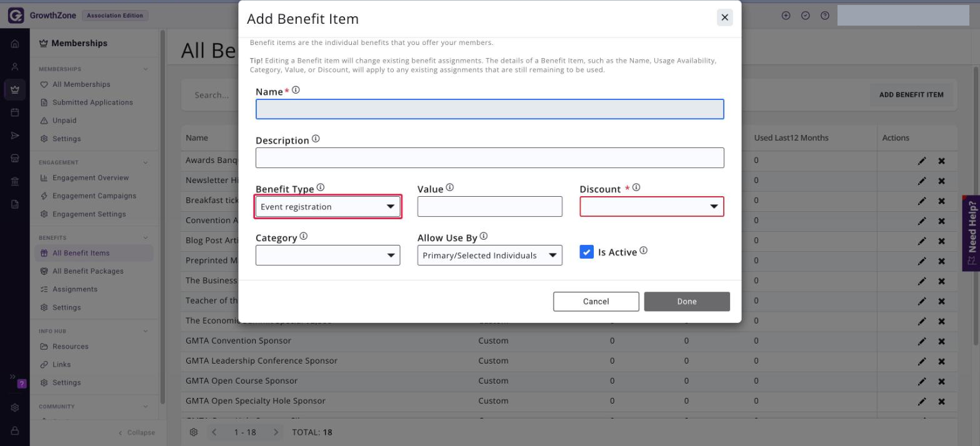Open Engagement Campaigns in sidebar
This screenshot has height=446, width=980.
[x=94, y=196]
